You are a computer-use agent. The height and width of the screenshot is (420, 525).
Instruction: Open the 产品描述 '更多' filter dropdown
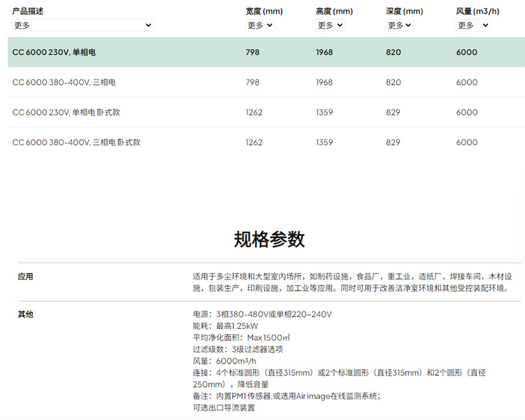(82, 25)
